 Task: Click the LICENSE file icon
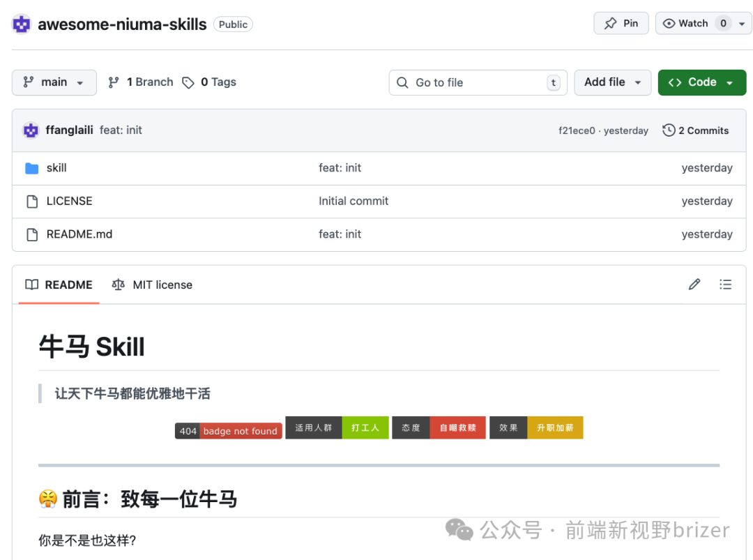[x=31, y=202]
